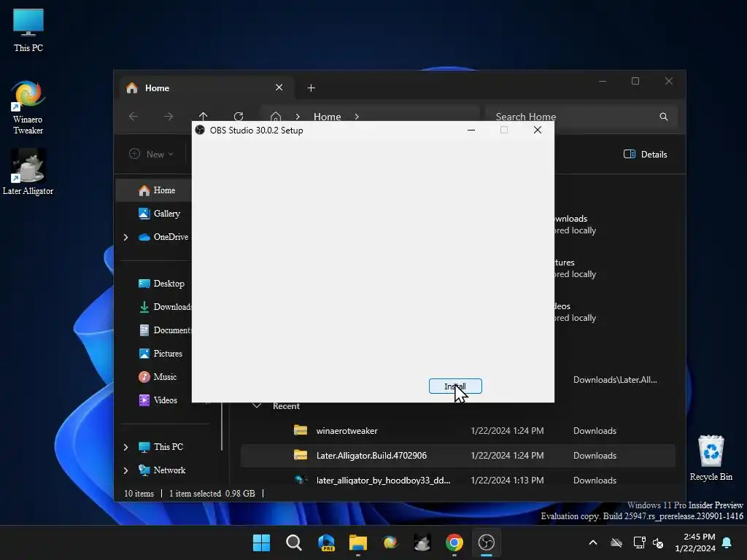747x560 pixels.
Task: Click the OBS Studio taskbar icon
Action: click(486, 542)
